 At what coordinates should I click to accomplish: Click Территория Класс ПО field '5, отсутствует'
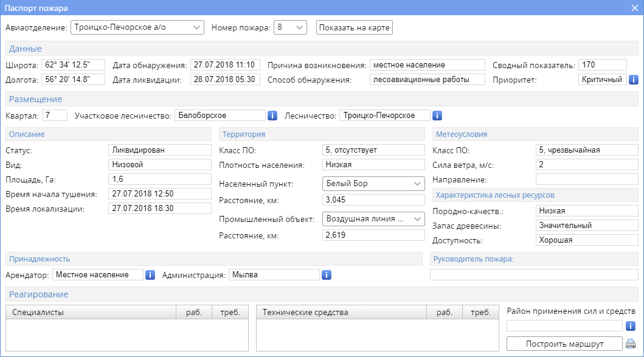[x=373, y=150]
